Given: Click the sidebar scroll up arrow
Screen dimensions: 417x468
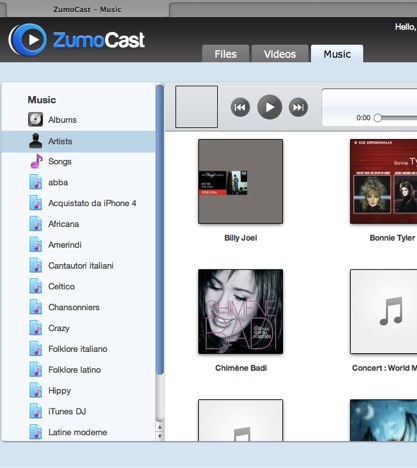Looking at the screenshot, I should pyautogui.click(x=160, y=427).
